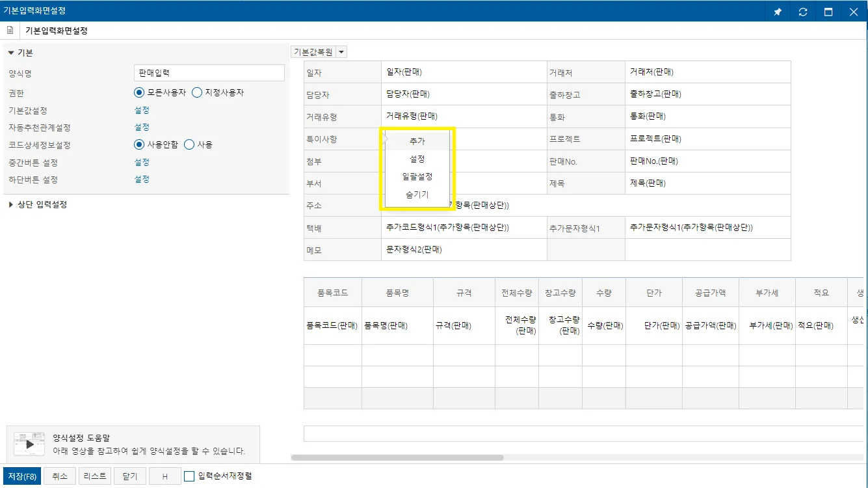Close the window with the X icon

(854, 12)
